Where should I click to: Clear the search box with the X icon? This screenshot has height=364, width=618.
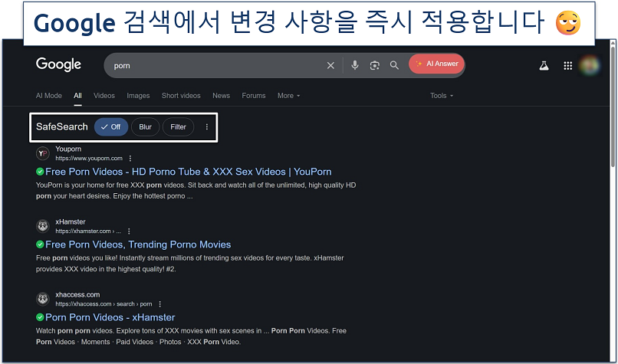pyautogui.click(x=330, y=66)
